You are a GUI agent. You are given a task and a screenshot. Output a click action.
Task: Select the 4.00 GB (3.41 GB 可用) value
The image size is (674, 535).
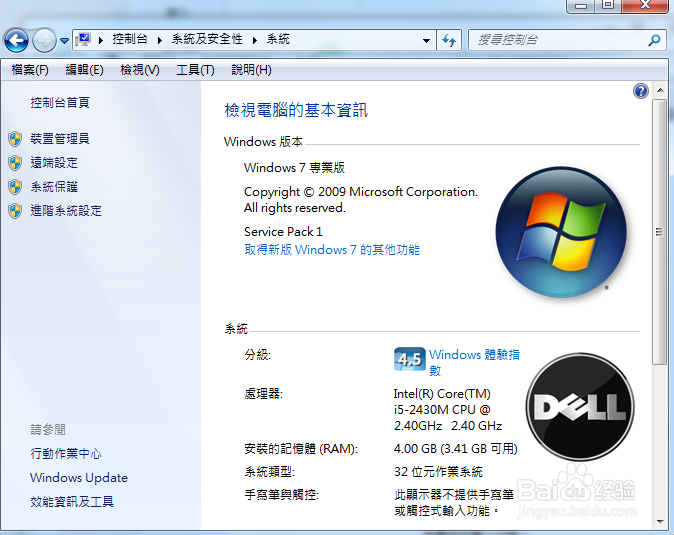[x=456, y=449]
